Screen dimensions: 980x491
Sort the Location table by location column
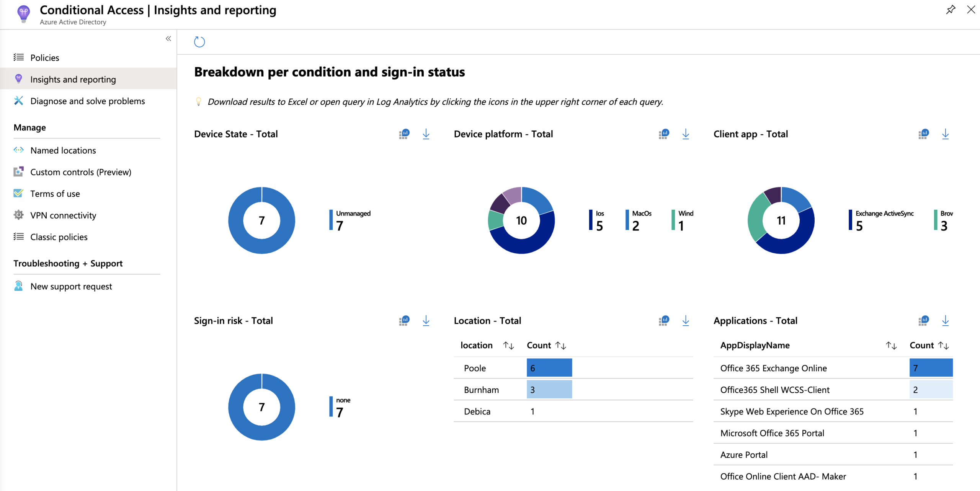(508, 346)
